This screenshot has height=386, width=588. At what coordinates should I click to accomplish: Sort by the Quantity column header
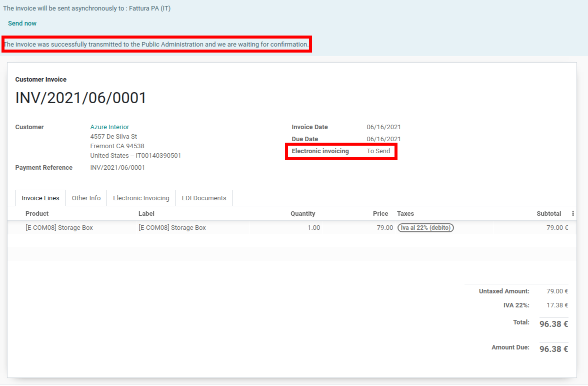(302, 213)
